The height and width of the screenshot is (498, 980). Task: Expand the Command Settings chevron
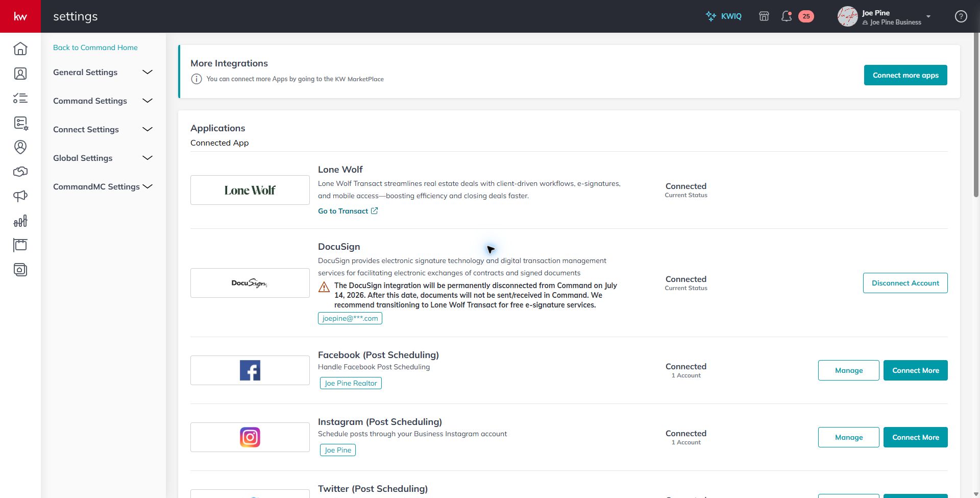tap(148, 101)
